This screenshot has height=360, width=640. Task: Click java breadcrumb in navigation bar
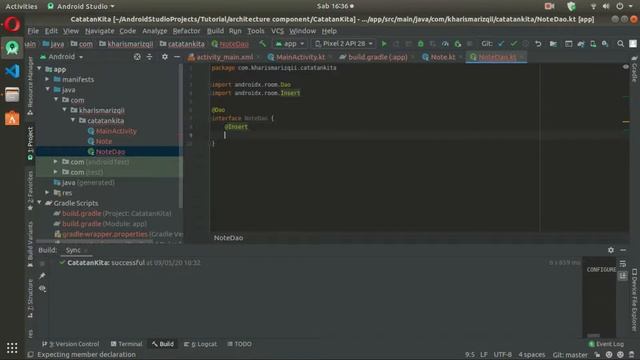(53, 44)
